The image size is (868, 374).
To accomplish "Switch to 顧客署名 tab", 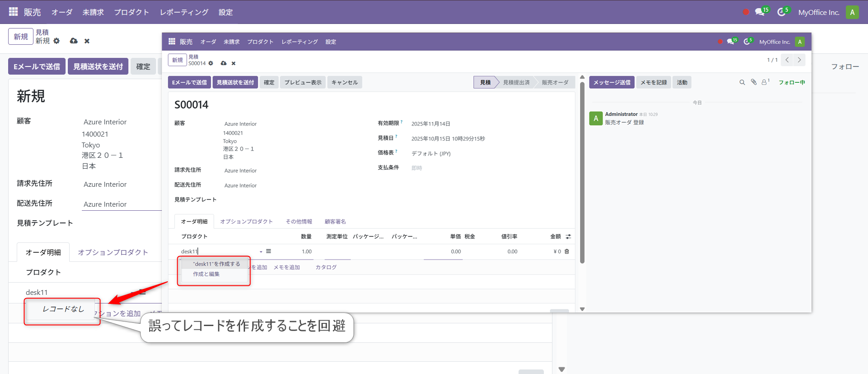I will click(335, 222).
